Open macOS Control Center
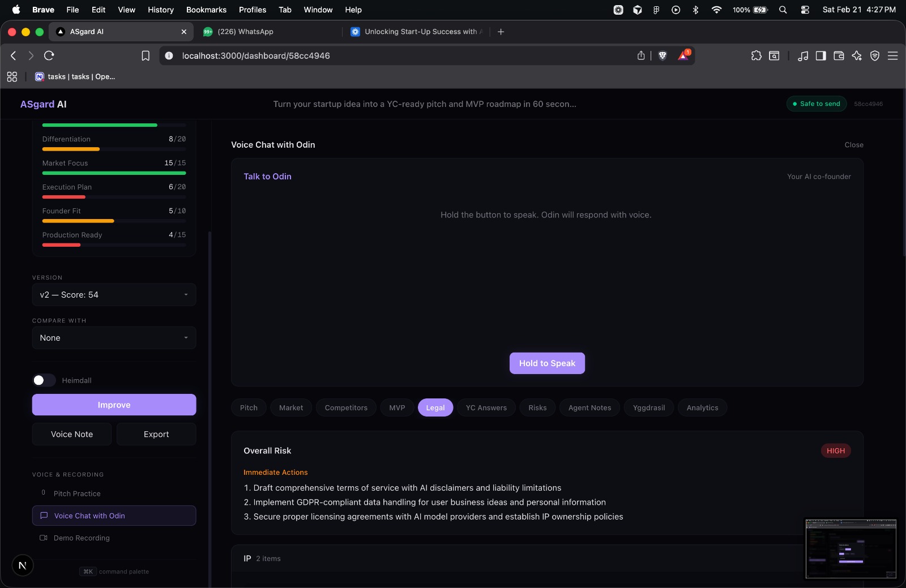 805,10
